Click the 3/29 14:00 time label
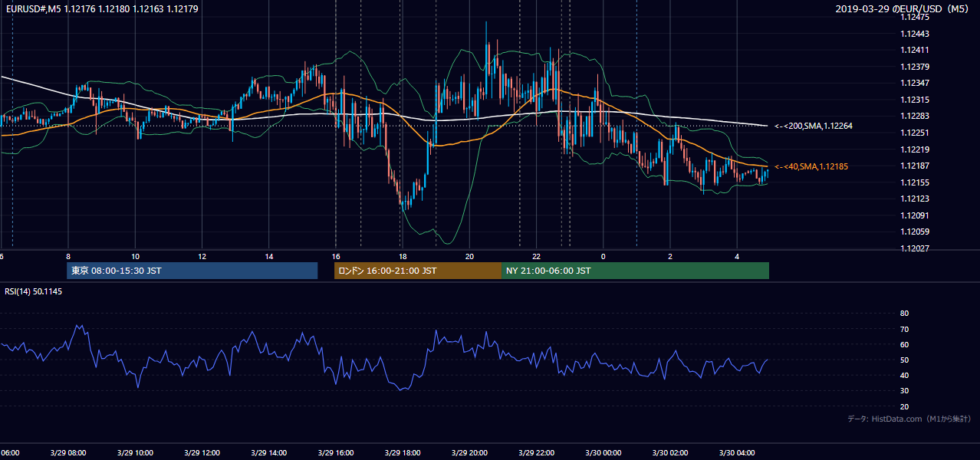Viewport: 980px width, 460px height. click(x=268, y=452)
